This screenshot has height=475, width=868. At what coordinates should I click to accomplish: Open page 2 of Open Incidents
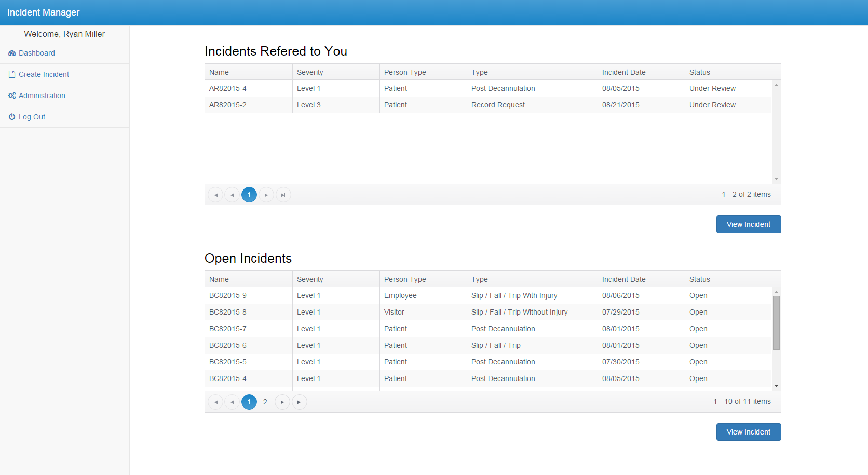(265, 402)
